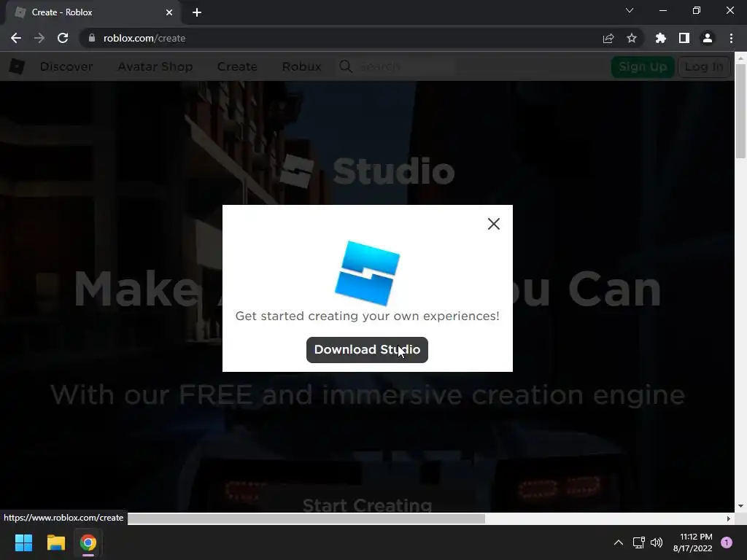Open the Create nav item

pos(237,66)
